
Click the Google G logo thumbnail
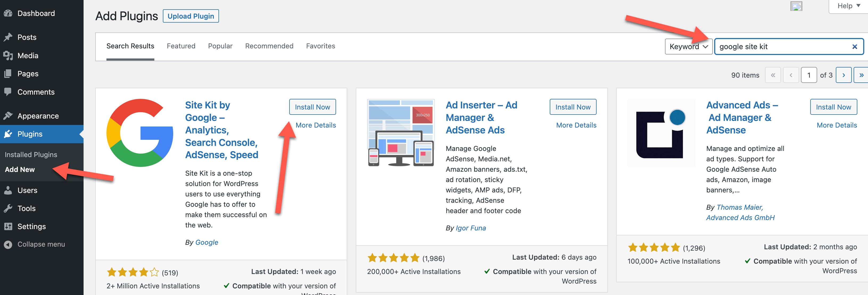(x=140, y=133)
